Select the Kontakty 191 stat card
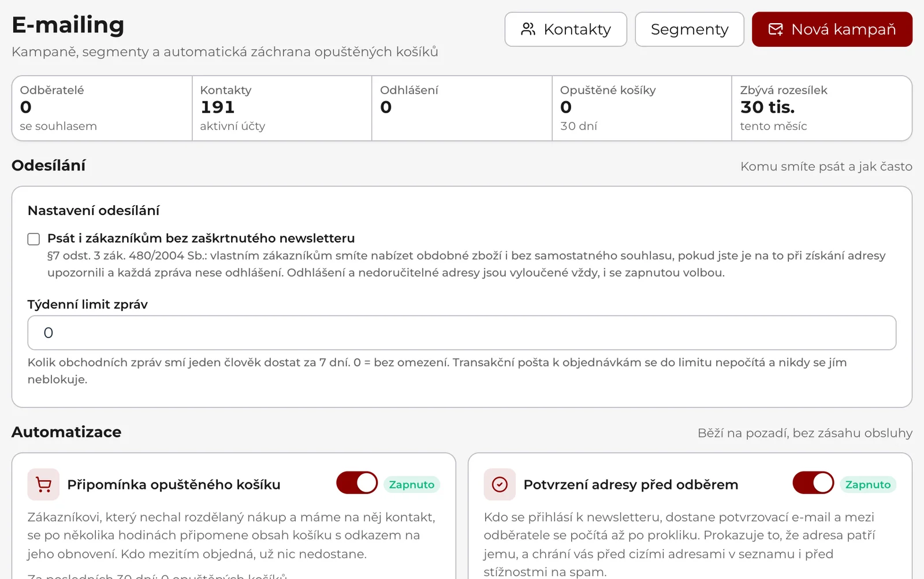Screen dimensions: 924x579 point(282,108)
